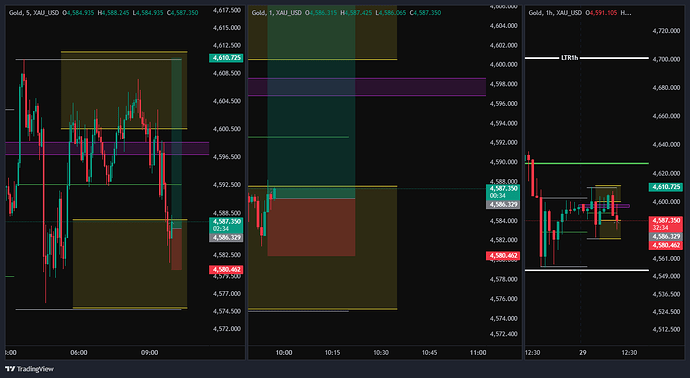Click the 4,598.000 price scale value
Viewport: 690px width, 378px height.
coord(503,84)
